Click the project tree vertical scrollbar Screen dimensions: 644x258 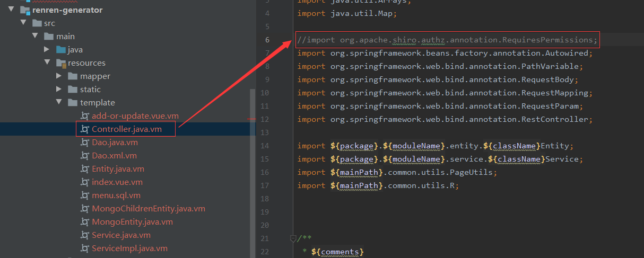point(253,172)
